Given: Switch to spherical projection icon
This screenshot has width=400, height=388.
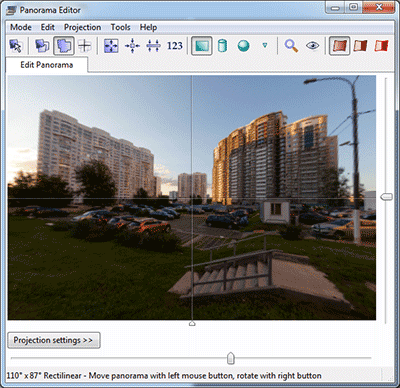Looking at the screenshot, I should click(x=243, y=46).
